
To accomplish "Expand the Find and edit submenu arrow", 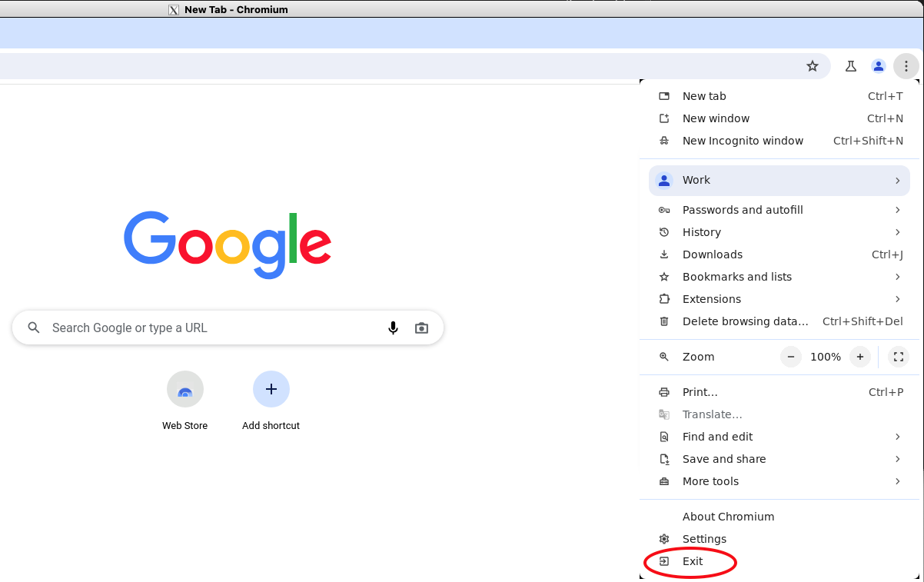I will coord(897,437).
